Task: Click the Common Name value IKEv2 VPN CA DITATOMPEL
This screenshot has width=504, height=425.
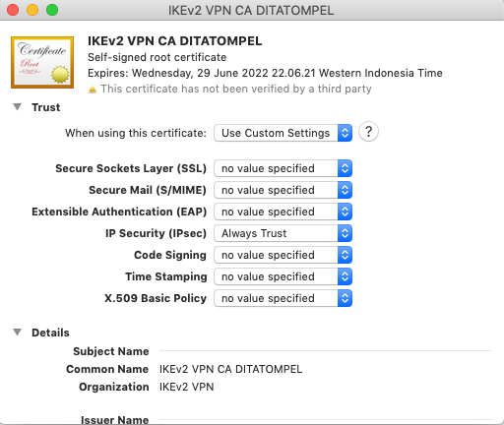Action: click(230, 369)
